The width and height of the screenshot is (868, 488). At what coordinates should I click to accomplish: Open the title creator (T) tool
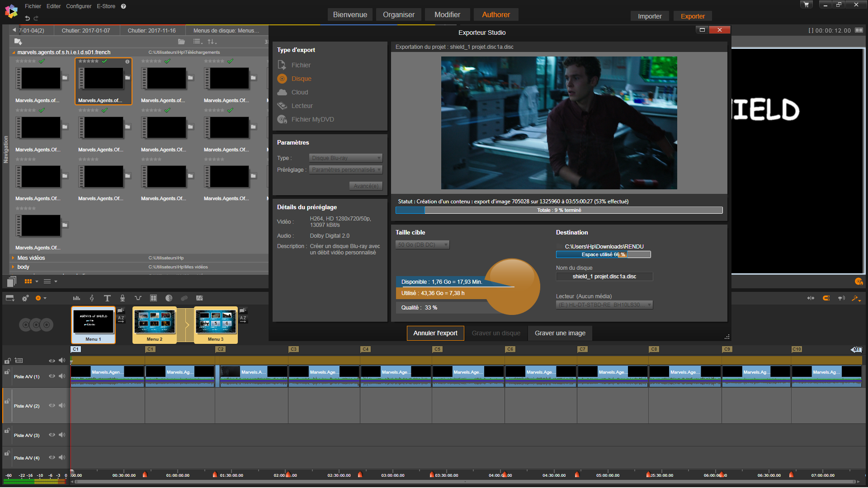107,298
